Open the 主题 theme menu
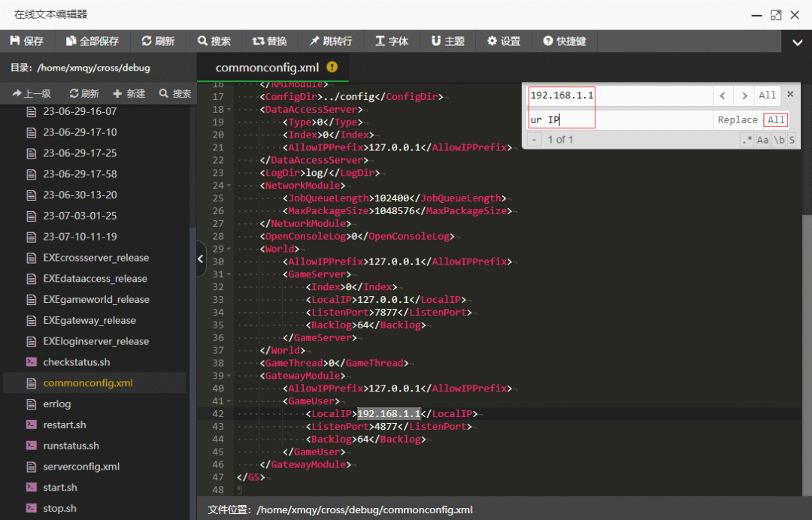Viewport: 812px width, 520px height. 447,41
